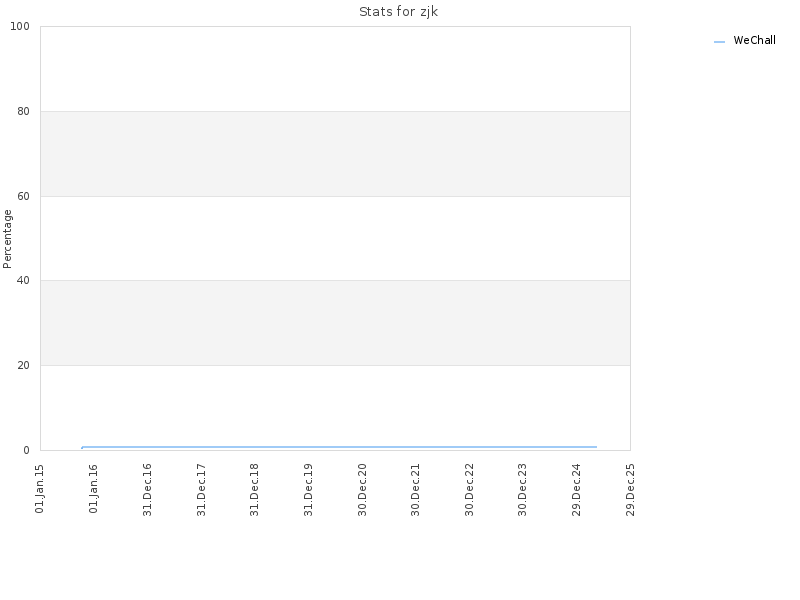The width and height of the screenshot is (800, 600).
Task: Click the 100 y-axis label
Action: [x=20, y=27]
